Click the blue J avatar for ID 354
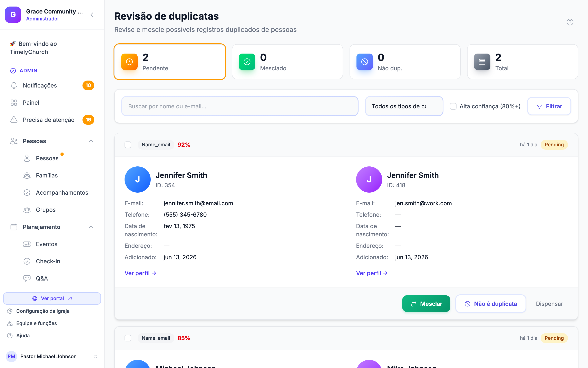 (138, 179)
